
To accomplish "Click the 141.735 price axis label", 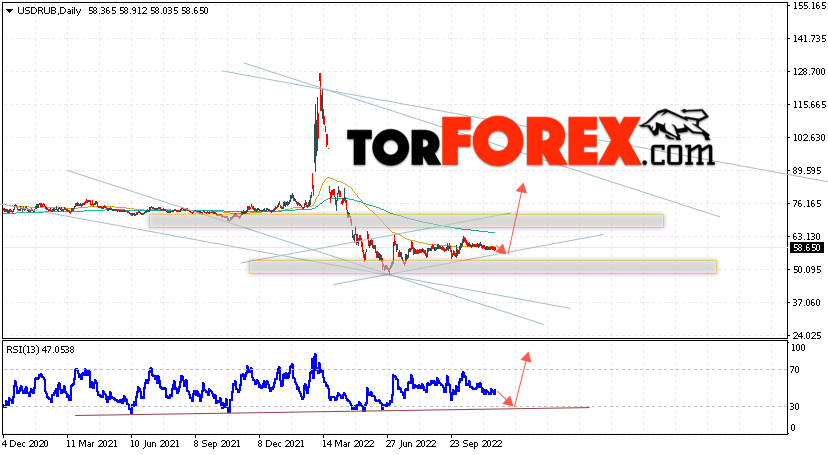I will [809, 39].
